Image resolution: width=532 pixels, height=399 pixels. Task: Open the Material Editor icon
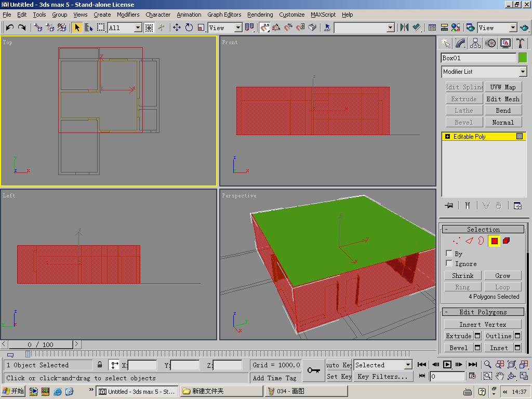coord(456,28)
